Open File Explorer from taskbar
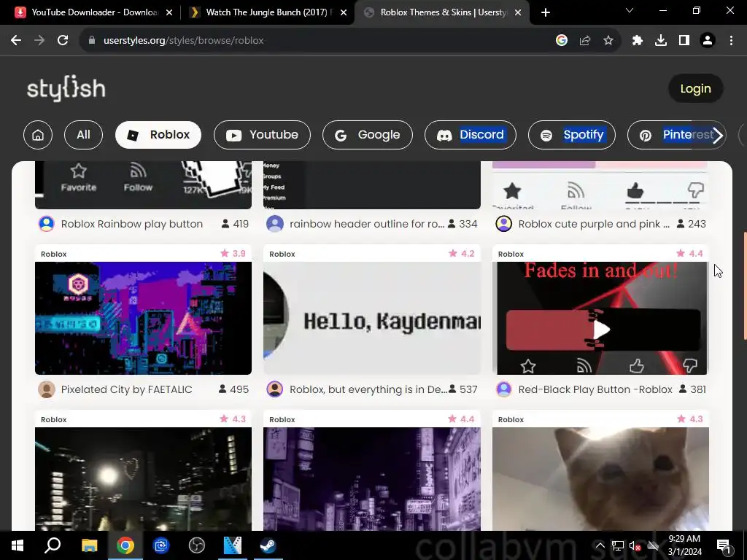Image resolution: width=747 pixels, height=560 pixels. pos(89,545)
